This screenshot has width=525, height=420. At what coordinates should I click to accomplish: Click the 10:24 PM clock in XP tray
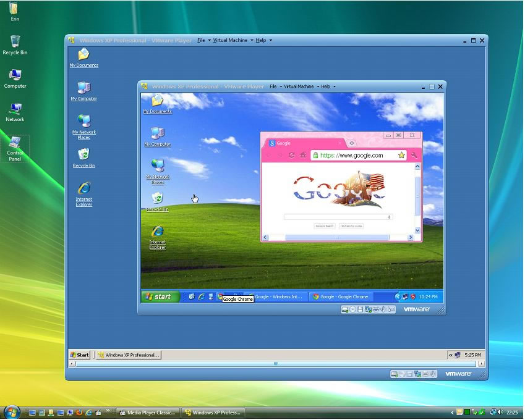pos(429,297)
